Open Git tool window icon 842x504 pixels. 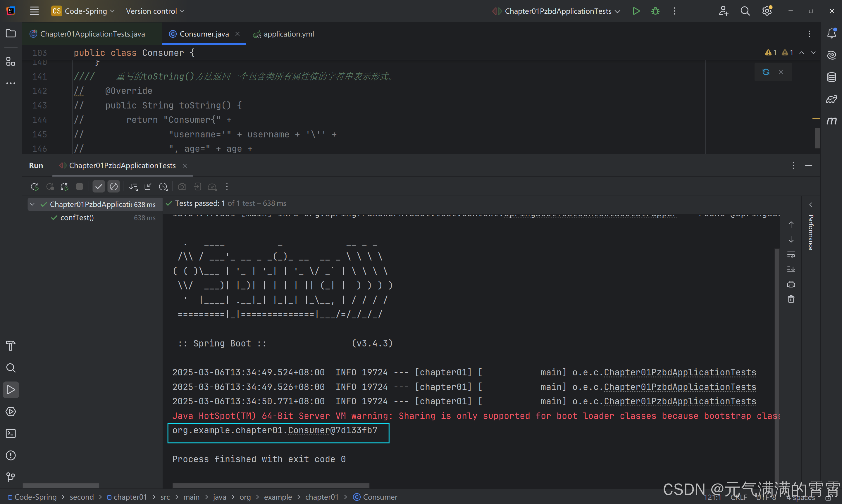click(11, 477)
